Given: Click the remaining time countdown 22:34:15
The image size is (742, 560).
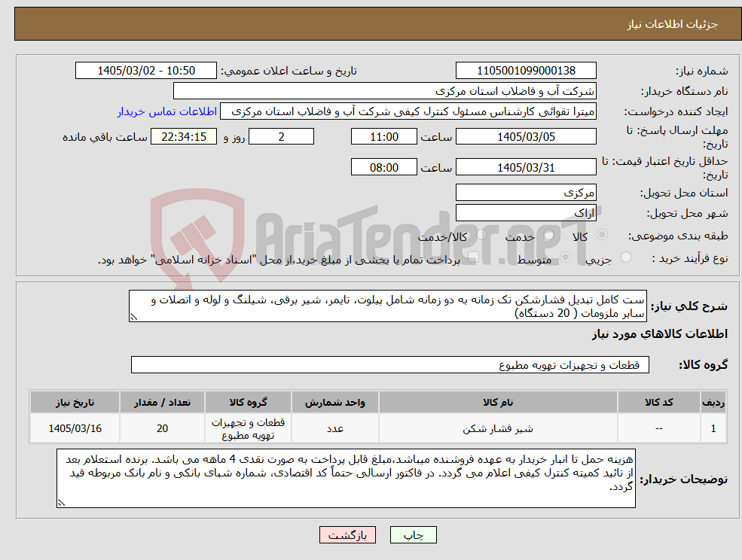Looking at the screenshot, I should 184,137.
